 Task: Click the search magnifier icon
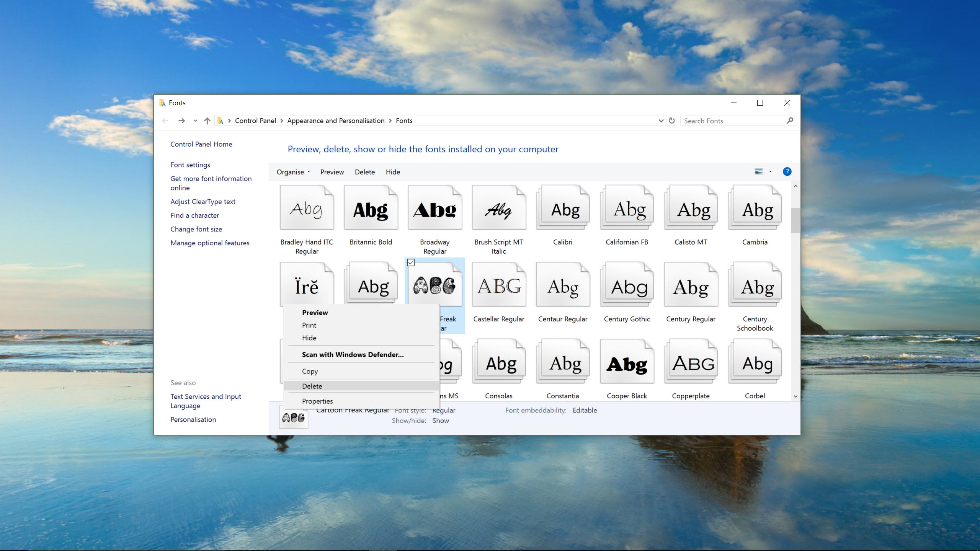point(790,121)
